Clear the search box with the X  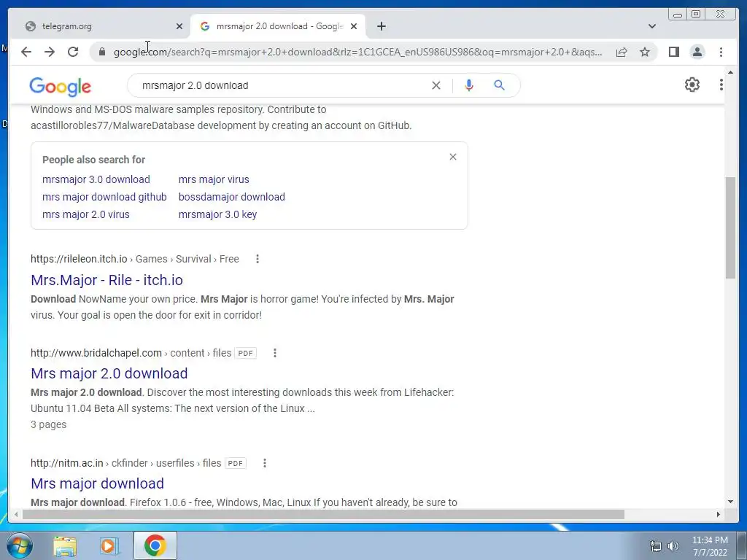(x=436, y=85)
